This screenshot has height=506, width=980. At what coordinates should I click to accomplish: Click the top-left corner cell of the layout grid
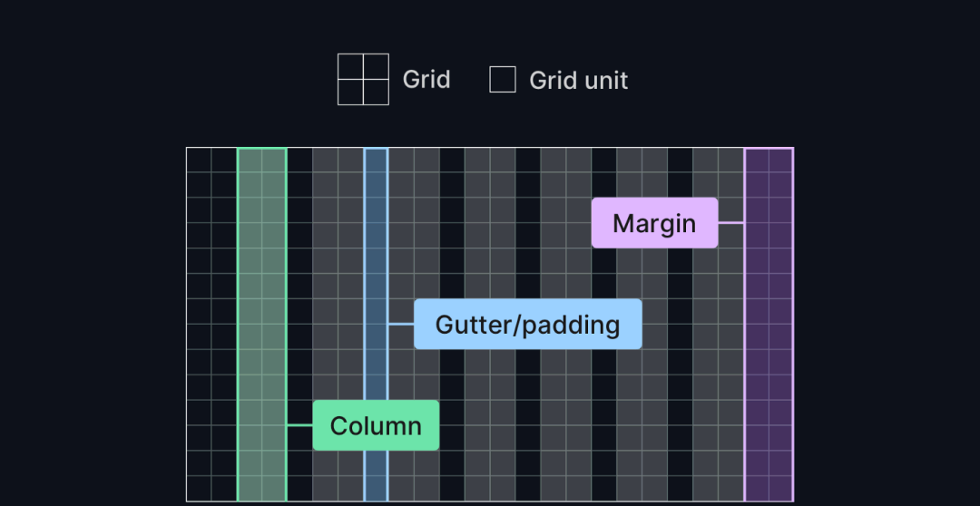pos(199,160)
